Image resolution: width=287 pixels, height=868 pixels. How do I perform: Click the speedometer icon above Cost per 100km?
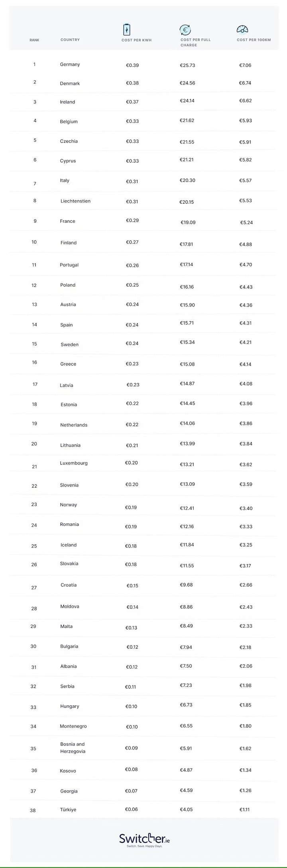pyautogui.click(x=242, y=30)
